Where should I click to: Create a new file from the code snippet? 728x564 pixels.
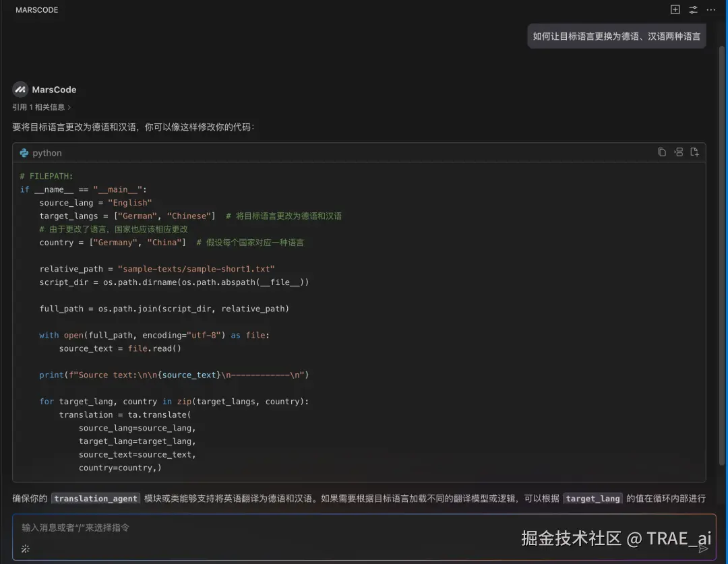pos(694,152)
